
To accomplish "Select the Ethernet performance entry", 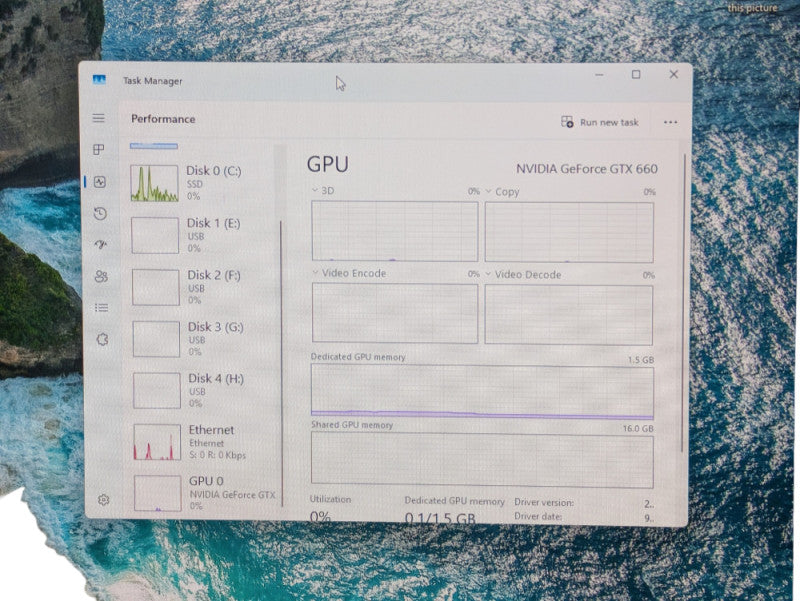I will [204, 442].
